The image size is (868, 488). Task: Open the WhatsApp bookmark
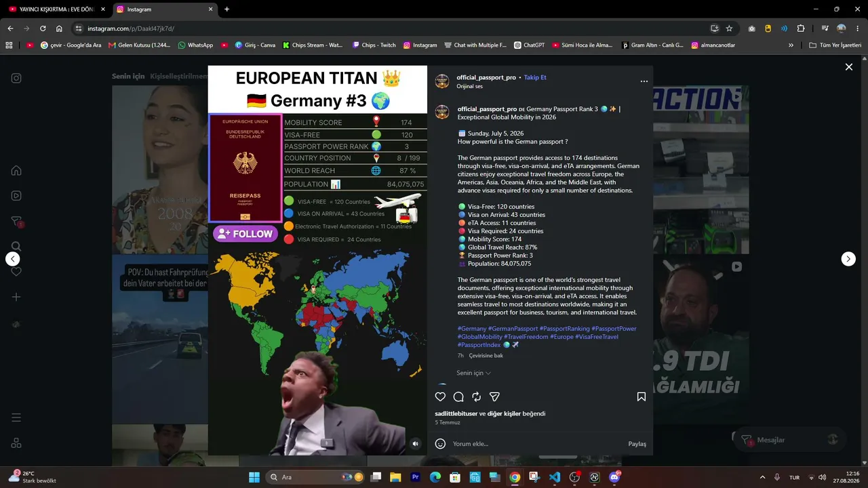tap(195, 45)
